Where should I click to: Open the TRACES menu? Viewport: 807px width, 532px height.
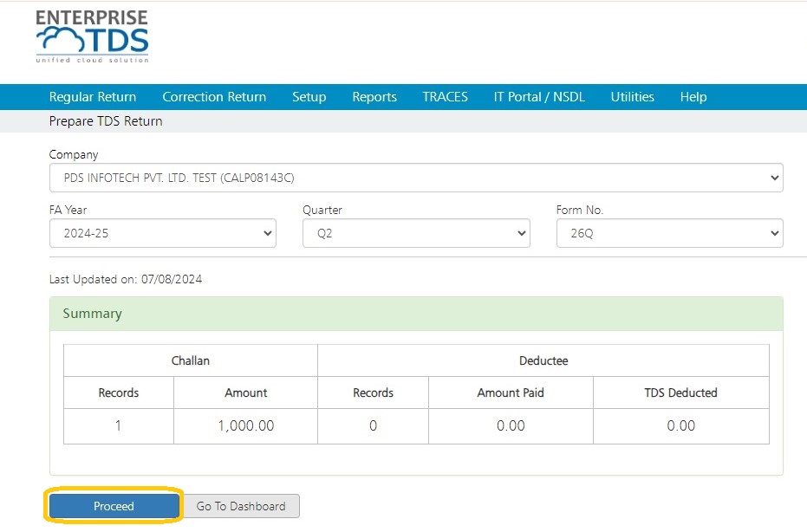(x=446, y=97)
